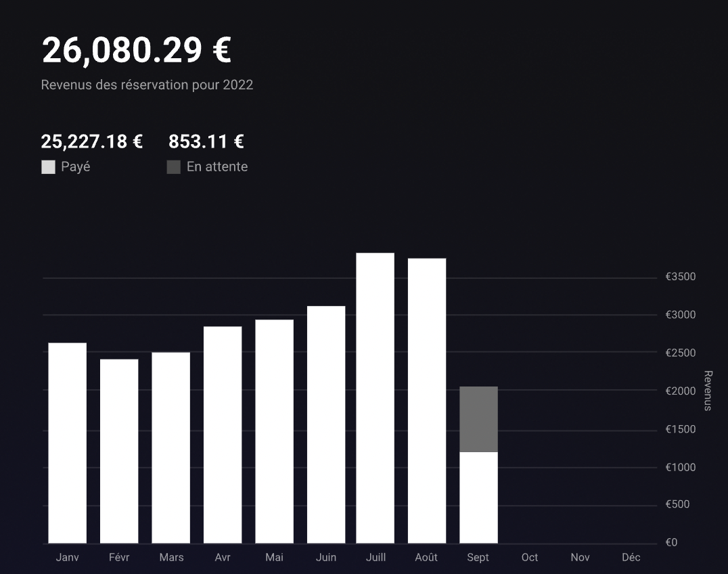
Task: Click the 26,080.29 € total revenue figure
Action: tap(137, 50)
